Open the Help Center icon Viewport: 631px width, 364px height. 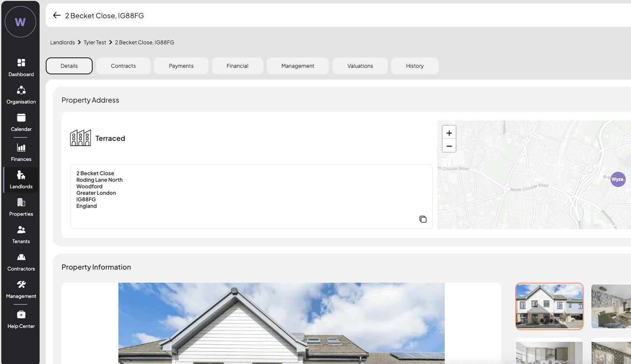point(21,319)
